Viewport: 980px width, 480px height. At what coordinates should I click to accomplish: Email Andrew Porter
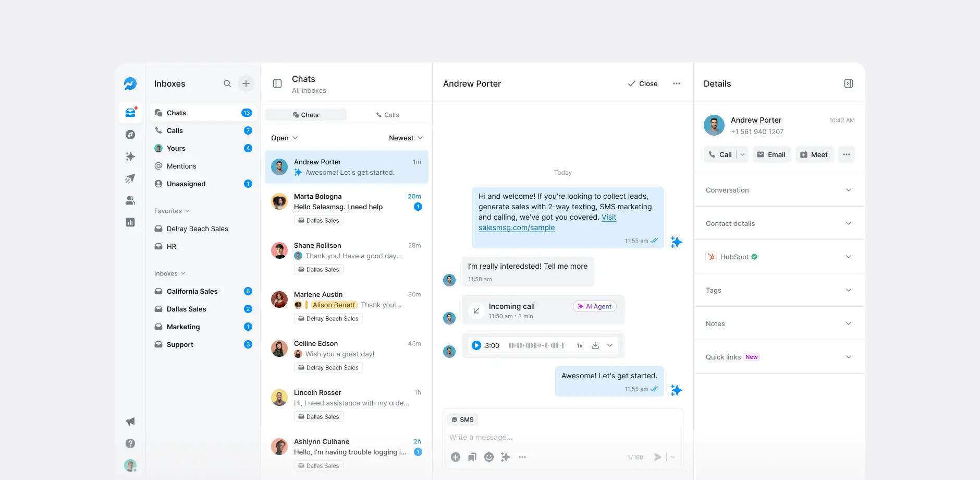coord(771,154)
